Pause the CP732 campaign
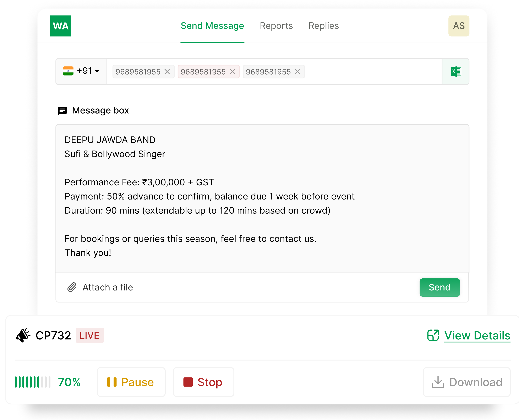 (x=131, y=382)
